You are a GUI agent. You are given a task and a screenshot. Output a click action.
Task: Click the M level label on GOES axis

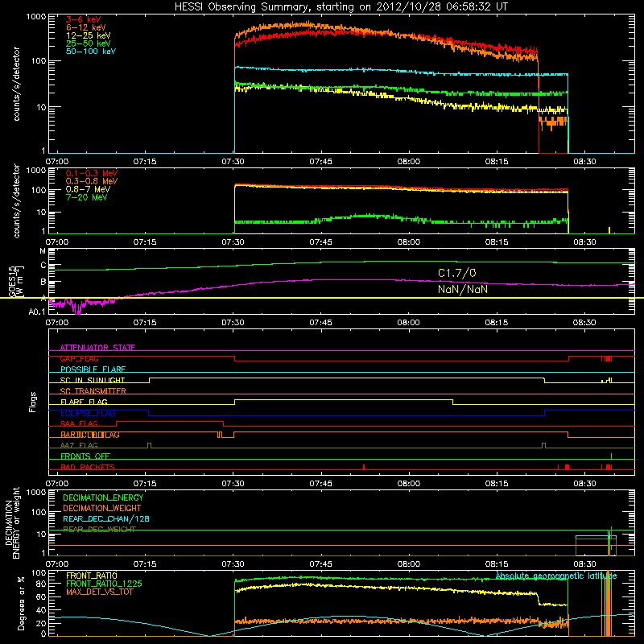point(43,251)
